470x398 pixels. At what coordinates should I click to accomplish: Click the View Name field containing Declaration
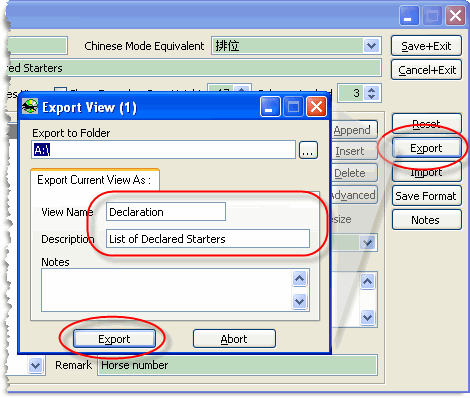[x=166, y=212]
